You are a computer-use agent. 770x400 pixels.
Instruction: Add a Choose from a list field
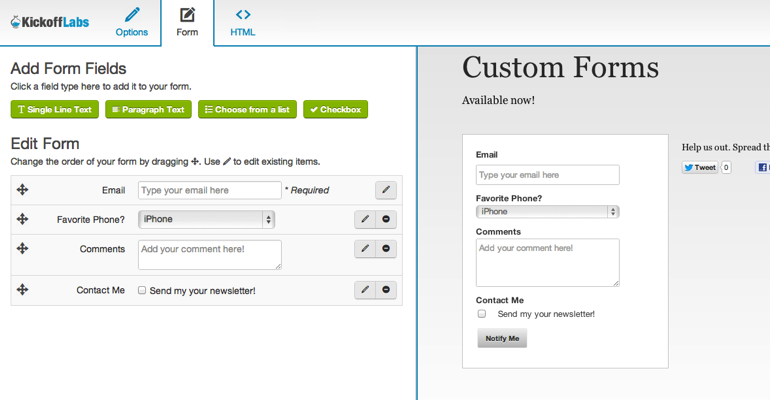click(247, 110)
